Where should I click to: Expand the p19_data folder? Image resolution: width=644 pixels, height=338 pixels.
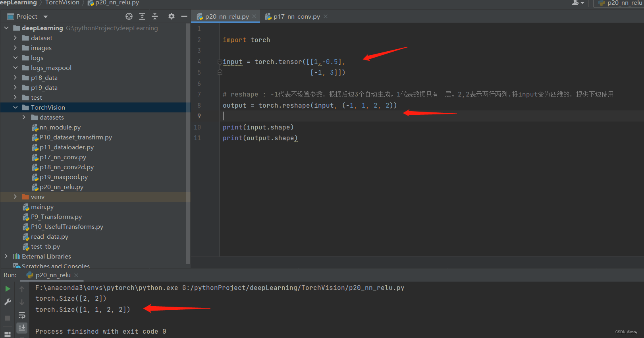(x=15, y=87)
